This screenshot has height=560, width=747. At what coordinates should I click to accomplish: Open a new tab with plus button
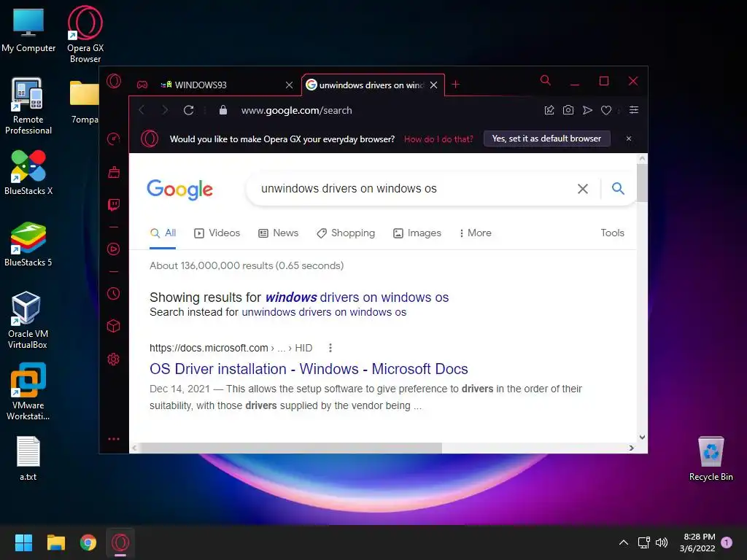pos(455,85)
